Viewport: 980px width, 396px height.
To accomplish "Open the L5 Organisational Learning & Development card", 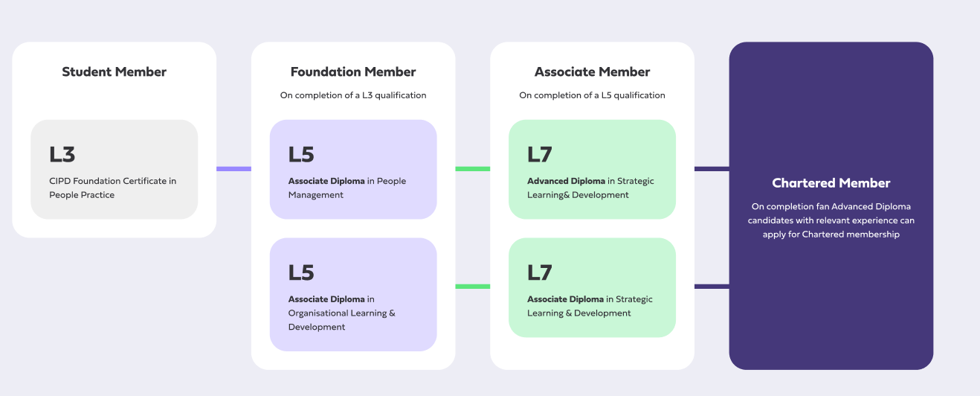I will 353,294.
